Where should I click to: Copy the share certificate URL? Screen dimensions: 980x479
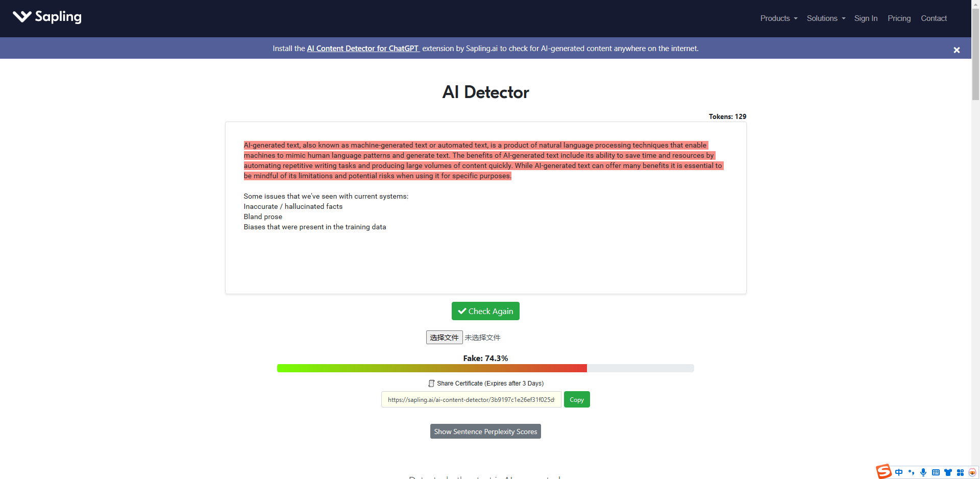(576, 399)
